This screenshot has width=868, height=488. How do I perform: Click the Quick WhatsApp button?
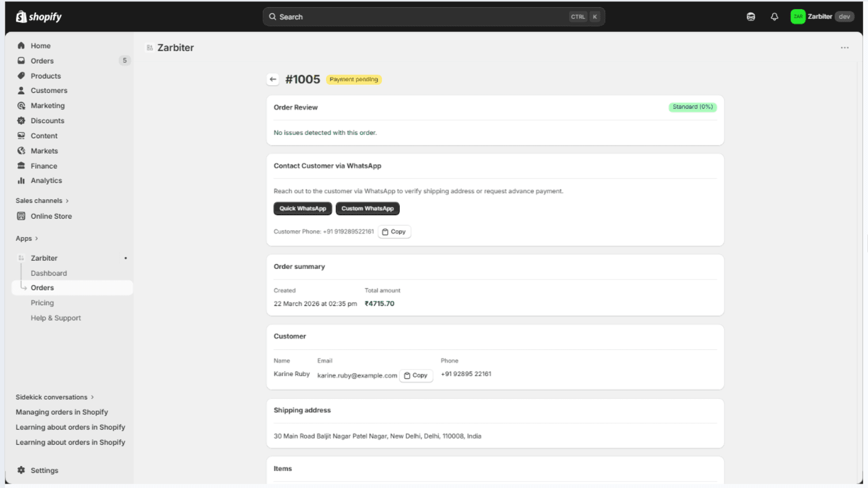303,208
